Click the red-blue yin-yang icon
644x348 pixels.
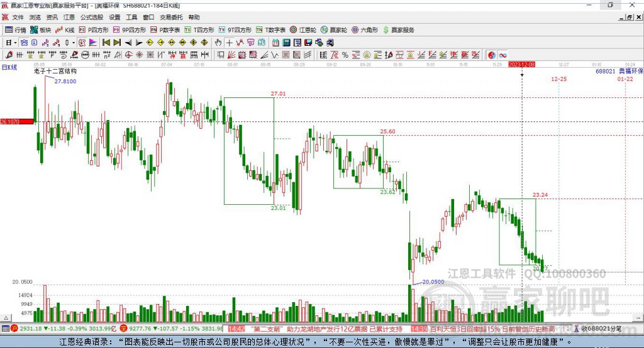point(492,55)
